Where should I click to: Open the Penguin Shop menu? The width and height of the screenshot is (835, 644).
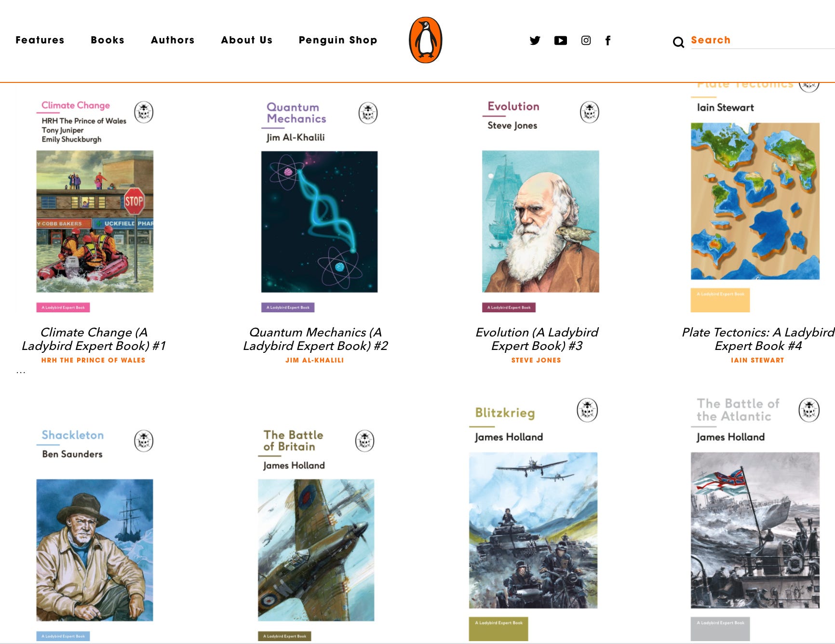[x=338, y=40]
